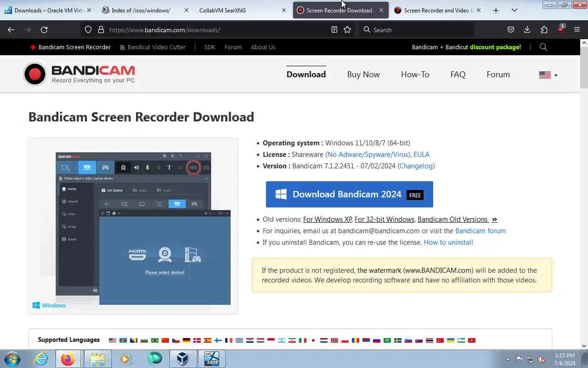
Task: Open the EULA link
Action: (421, 155)
